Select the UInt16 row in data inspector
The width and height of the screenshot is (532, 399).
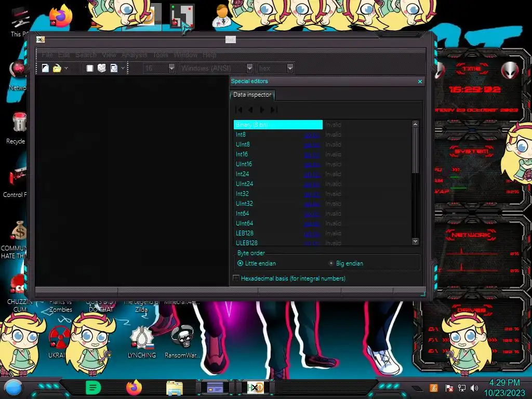click(322, 164)
